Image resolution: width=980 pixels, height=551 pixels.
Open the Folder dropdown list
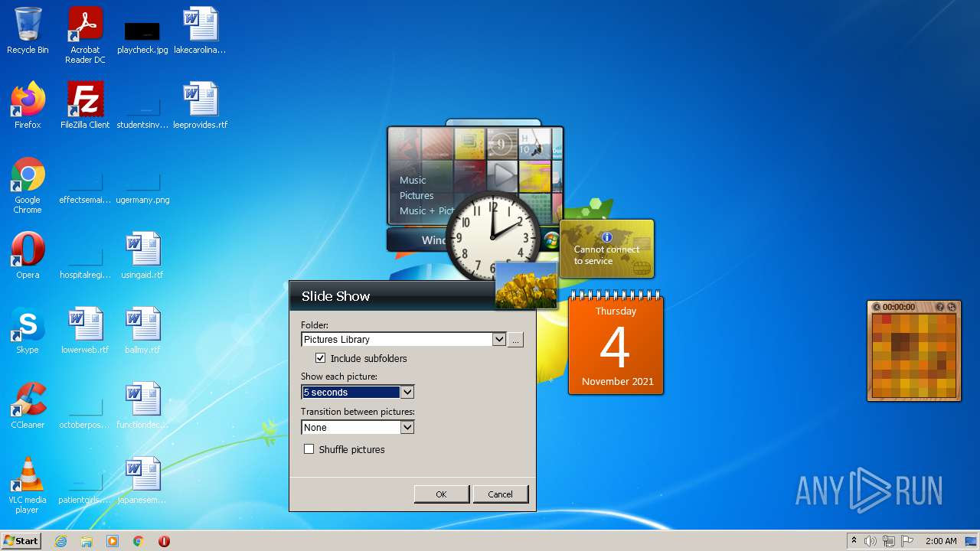click(x=499, y=339)
